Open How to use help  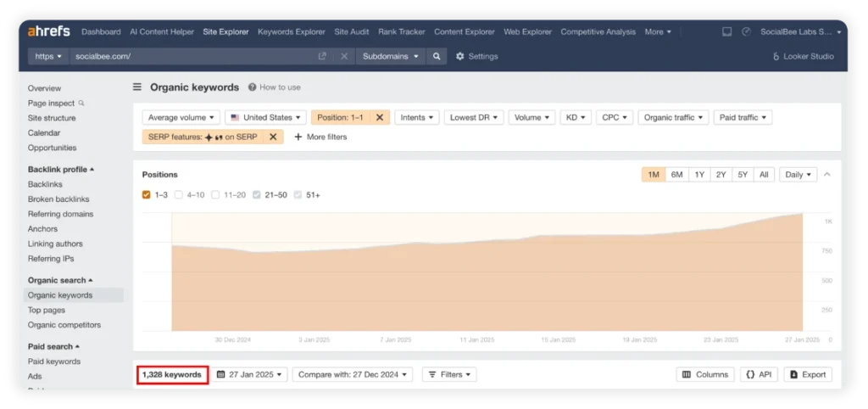[x=275, y=87]
